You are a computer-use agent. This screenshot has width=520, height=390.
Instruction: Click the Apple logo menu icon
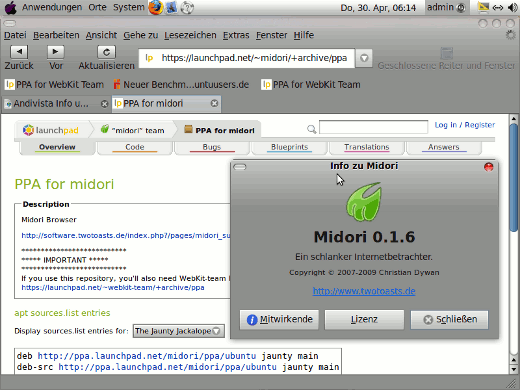click(10, 8)
